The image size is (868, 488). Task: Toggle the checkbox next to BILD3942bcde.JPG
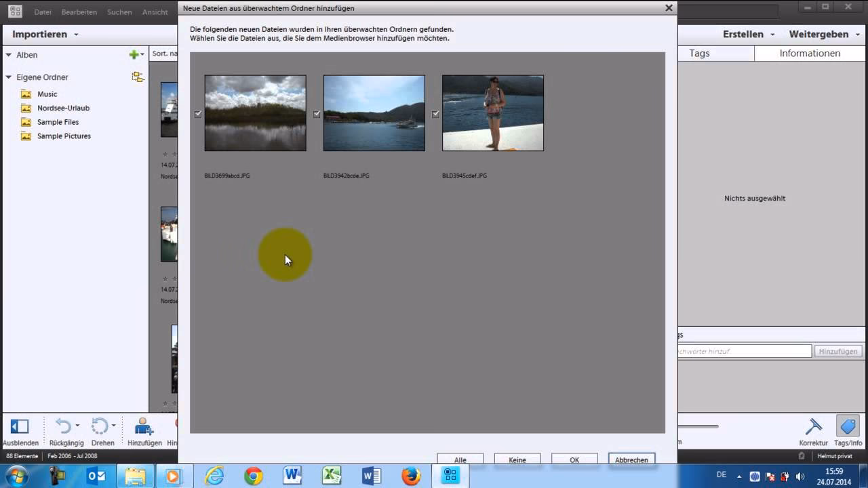tap(317, 114)
